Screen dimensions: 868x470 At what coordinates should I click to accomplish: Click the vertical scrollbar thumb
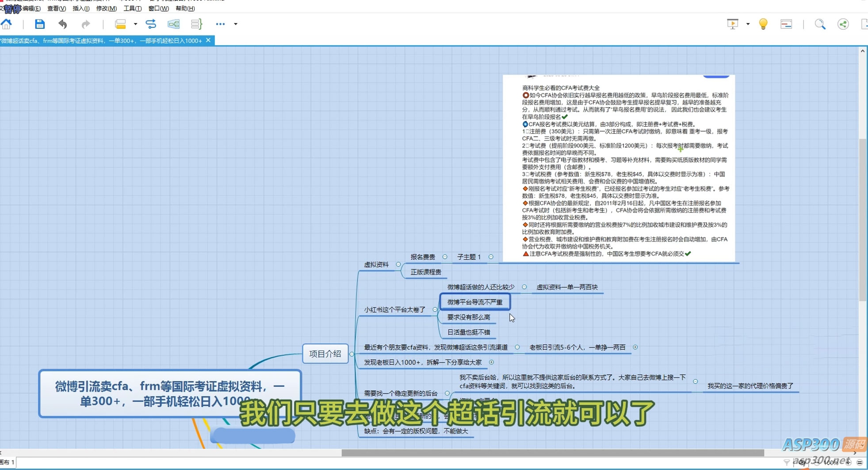pos(863,220)
